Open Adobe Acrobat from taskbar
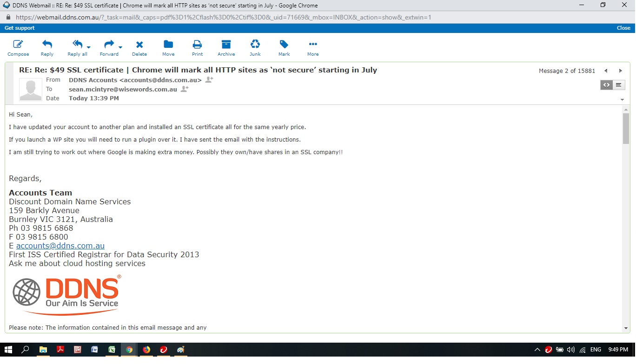The width and height of the screenshot is (636, 364). pos(60,350)
